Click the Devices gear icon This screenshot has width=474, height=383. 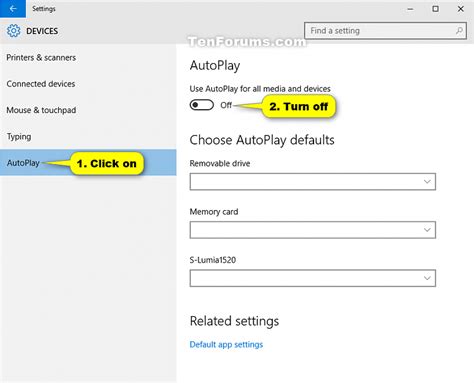pos(13,31)
